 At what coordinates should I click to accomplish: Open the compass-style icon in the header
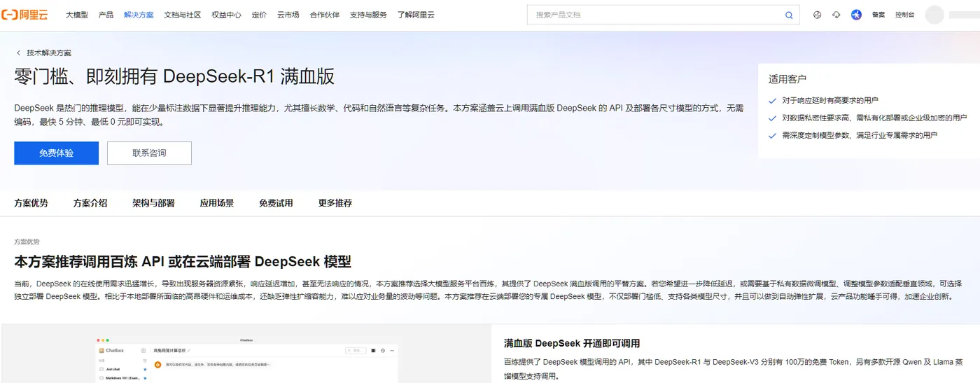point(817,15)
